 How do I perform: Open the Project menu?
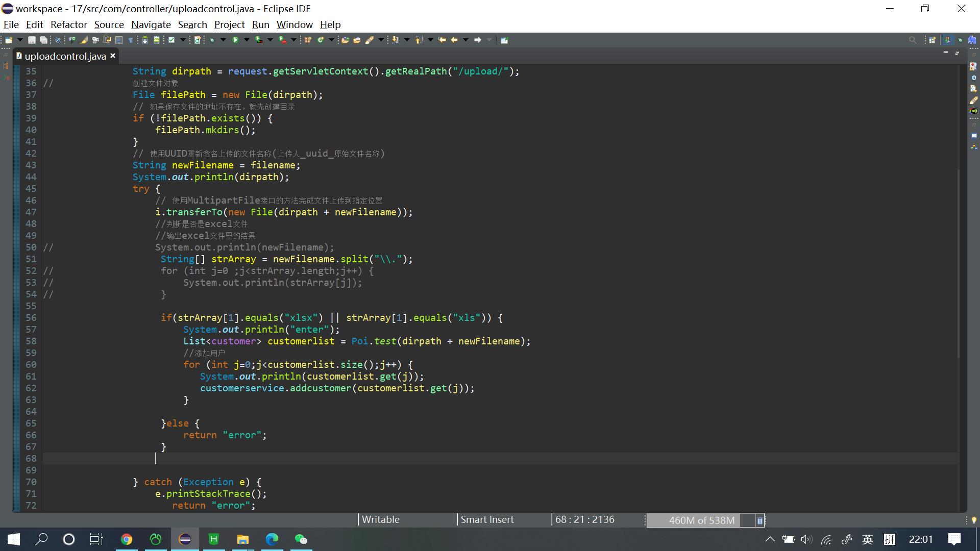tap(230, 24)
